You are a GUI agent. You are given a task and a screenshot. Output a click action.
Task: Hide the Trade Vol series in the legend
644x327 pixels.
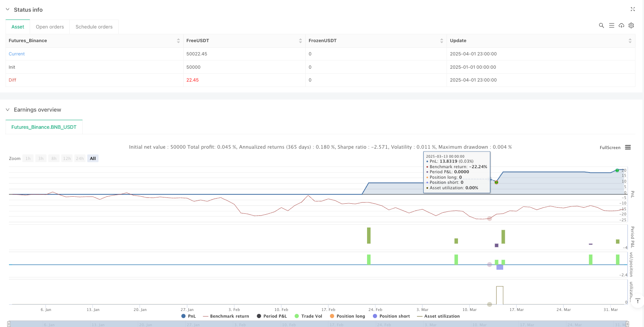308,316
